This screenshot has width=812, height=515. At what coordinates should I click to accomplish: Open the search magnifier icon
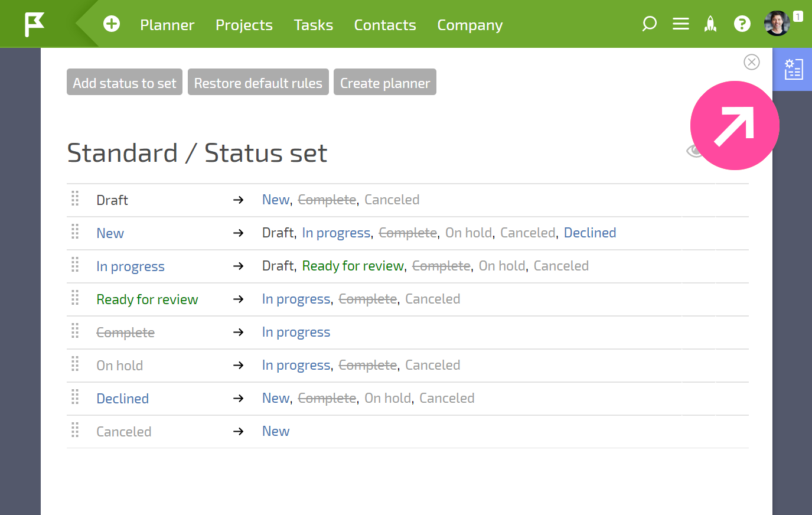pos(649,24)
